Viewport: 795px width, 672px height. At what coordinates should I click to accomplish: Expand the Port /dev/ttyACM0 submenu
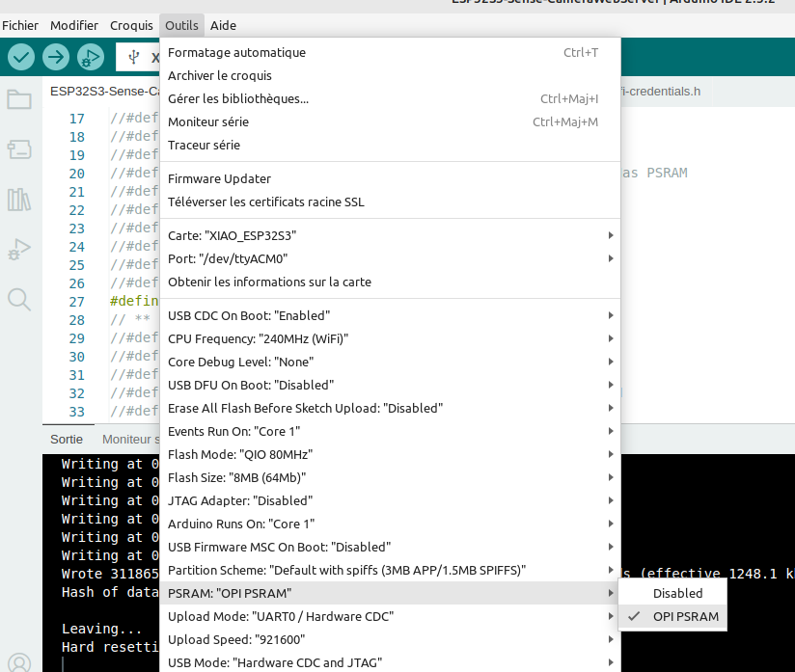390,258
